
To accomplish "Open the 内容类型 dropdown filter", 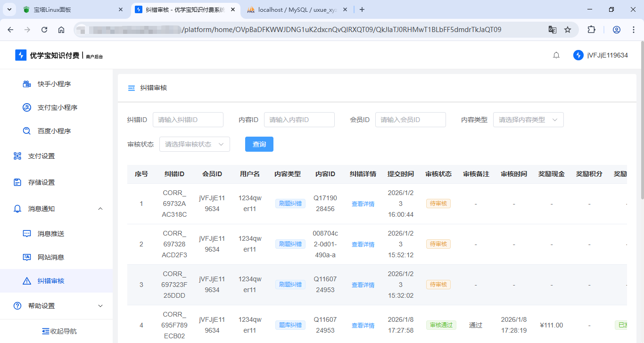I will coord(528,120).
